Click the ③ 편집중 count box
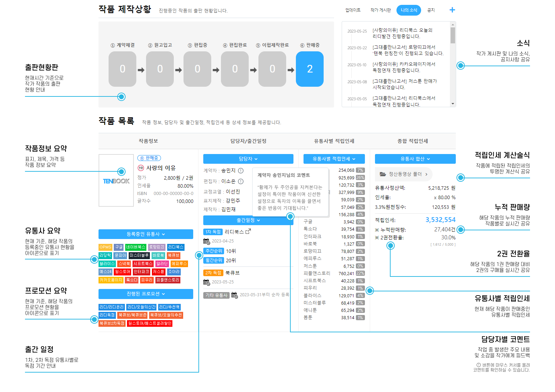Image resolution: width=555 pixels, height=392 pixels. [197, 69]
